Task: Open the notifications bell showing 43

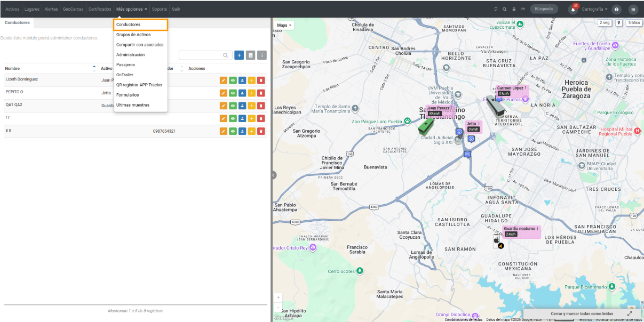Action: click(x=574, y=9)
